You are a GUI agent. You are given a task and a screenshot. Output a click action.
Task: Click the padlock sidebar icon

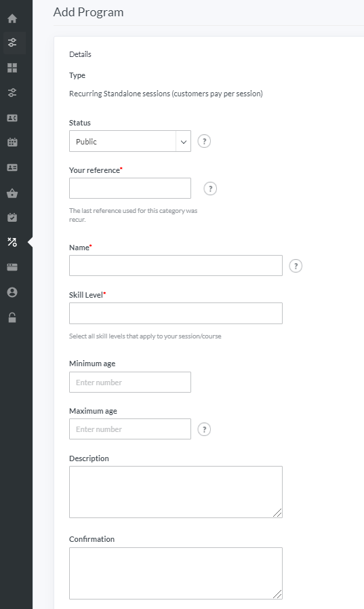tap(12, 317)
